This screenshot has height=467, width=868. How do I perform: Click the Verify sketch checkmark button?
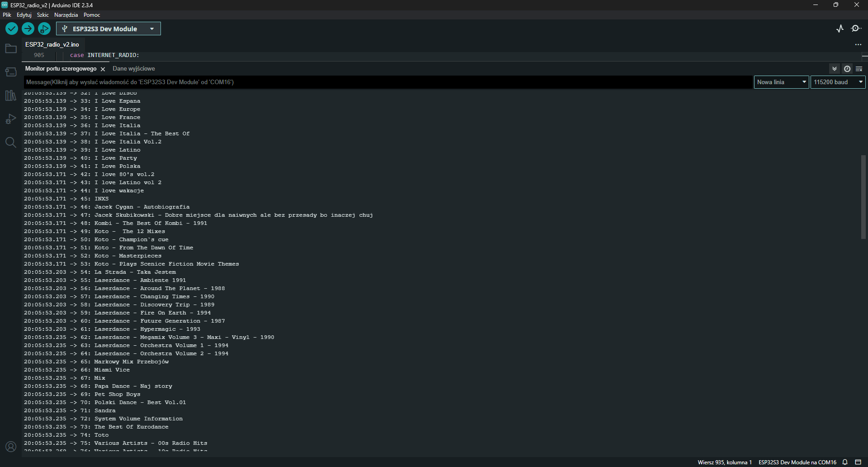coord(12,29)
